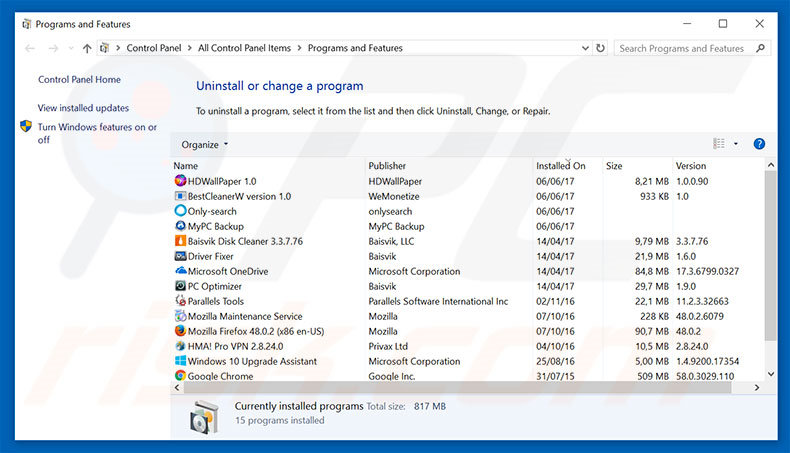Click the Baisvik Disk Cleaner icon

[x=180, y=241]
